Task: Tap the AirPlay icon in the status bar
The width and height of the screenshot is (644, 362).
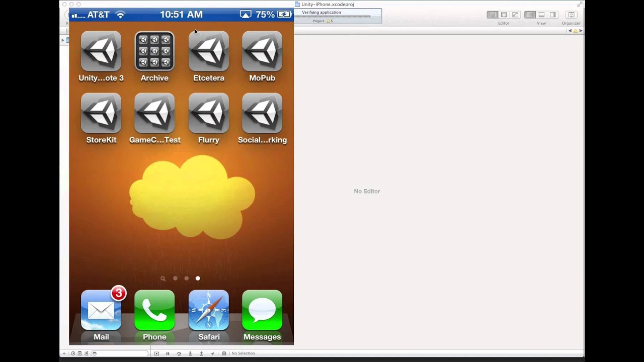Action: [246, 15]
